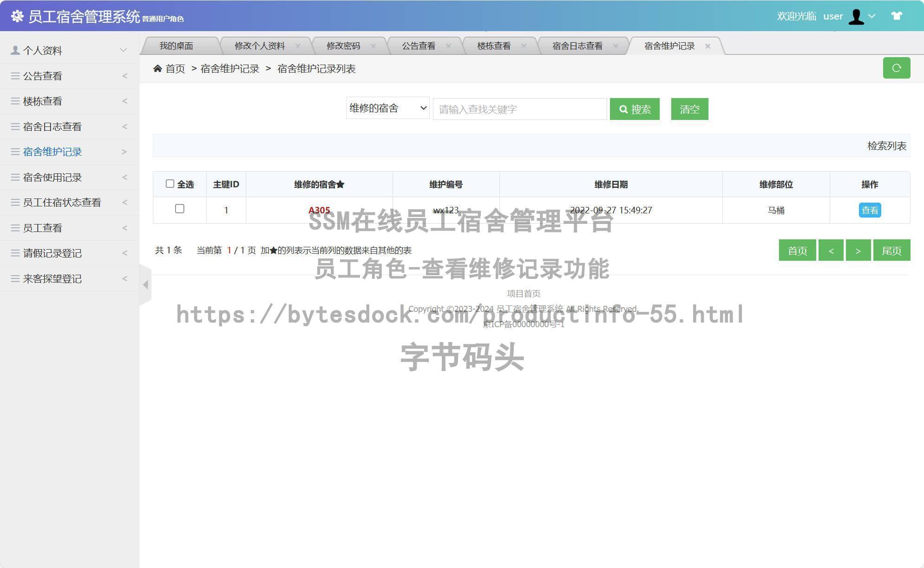
Task: Check the row checkbox for record 1
Action: tap(180, 209)
